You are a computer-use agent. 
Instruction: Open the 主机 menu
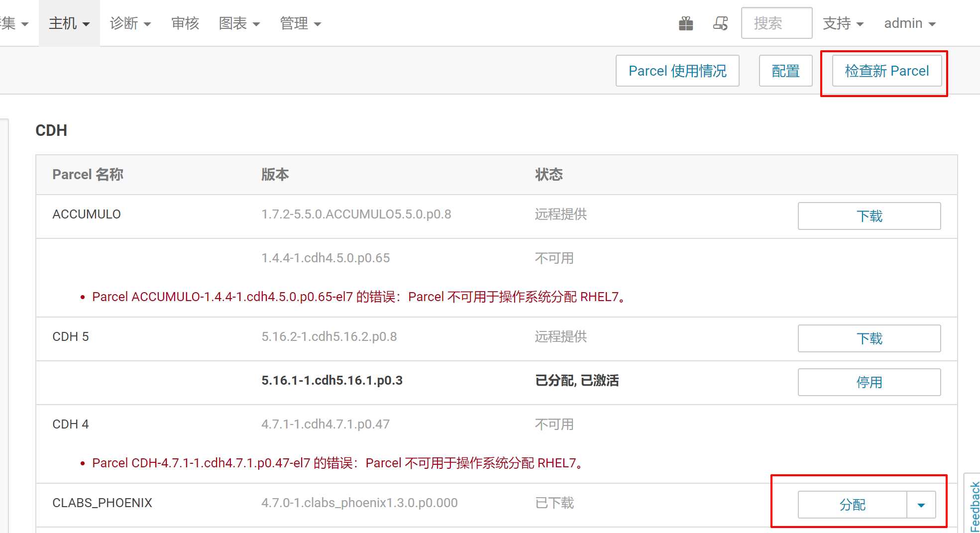point(69,23)
